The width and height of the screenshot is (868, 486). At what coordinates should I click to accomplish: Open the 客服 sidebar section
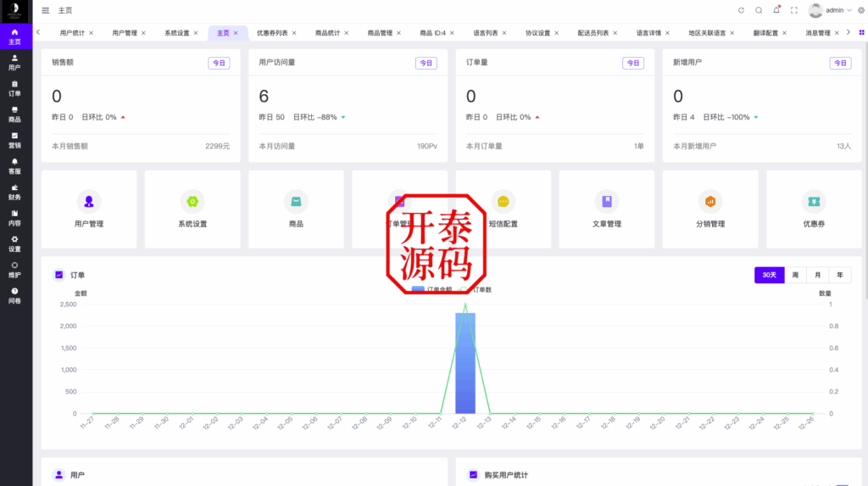pyautogui.click(x=15, y=166)
